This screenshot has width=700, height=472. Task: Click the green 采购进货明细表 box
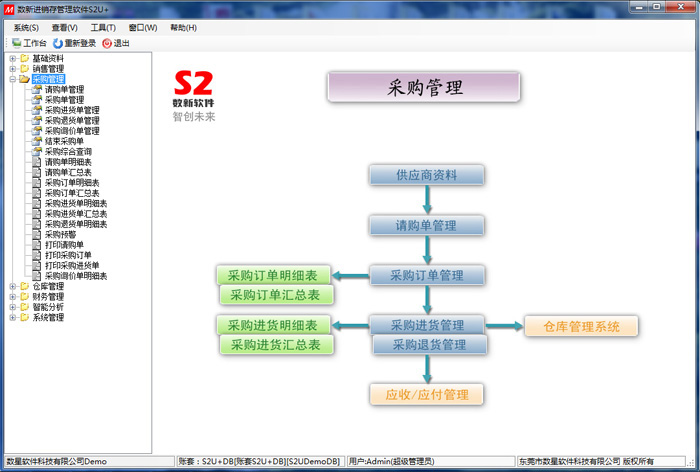click(273, 325)
